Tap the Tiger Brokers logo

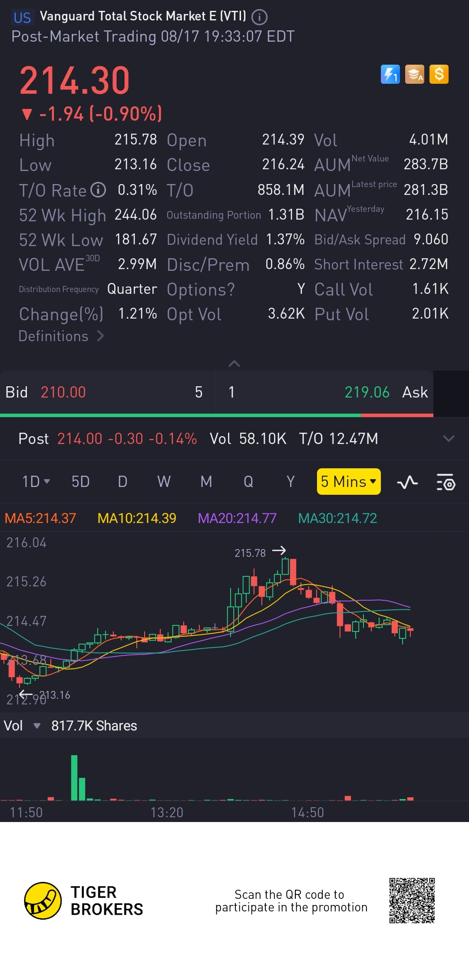(x=83, y=901)
